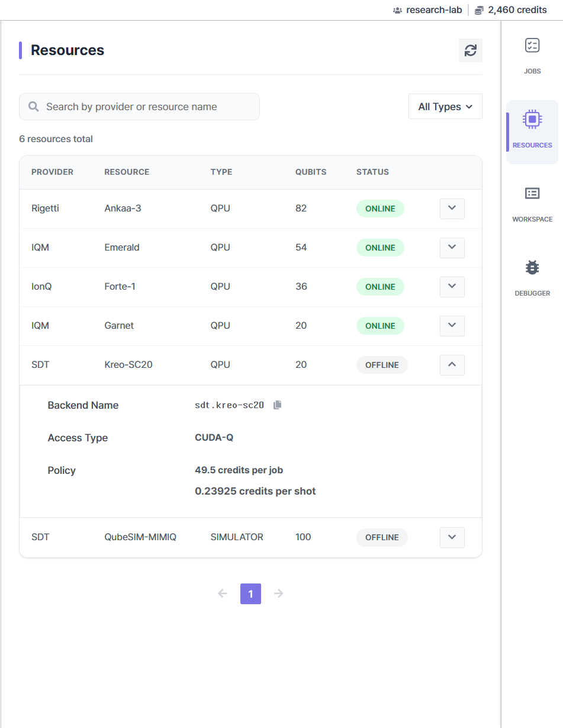The height and width of the screenshot is (728, 563).
Task: Expand the IQM Emerald row details
Action: pyautogui.click(x=452, y=248)
